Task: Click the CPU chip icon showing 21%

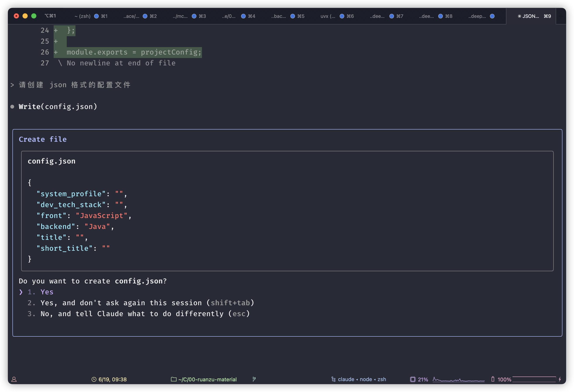Action: [413, 379]
